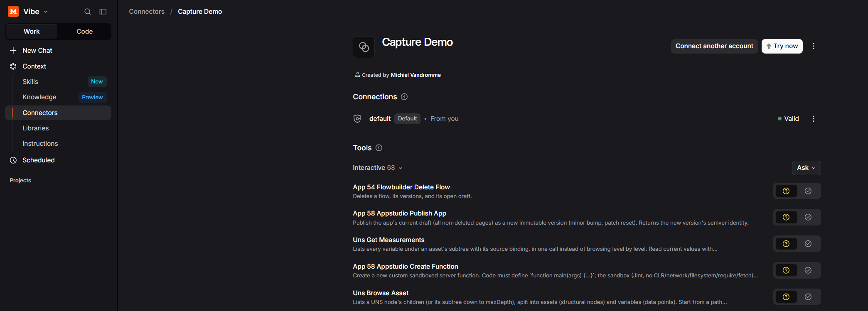Open the info icon beside Tools
The height and width of the screenshot is (311, 868).
click(379, 148)
